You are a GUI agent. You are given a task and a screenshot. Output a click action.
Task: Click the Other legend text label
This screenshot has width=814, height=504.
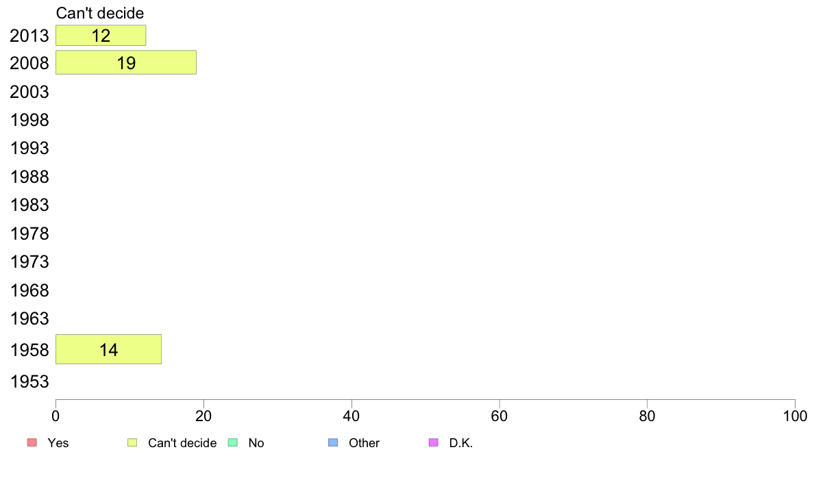364,443
